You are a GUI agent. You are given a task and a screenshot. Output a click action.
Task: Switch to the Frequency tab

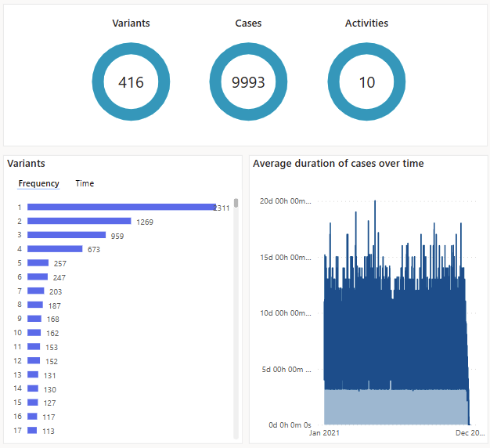(38, 183)
